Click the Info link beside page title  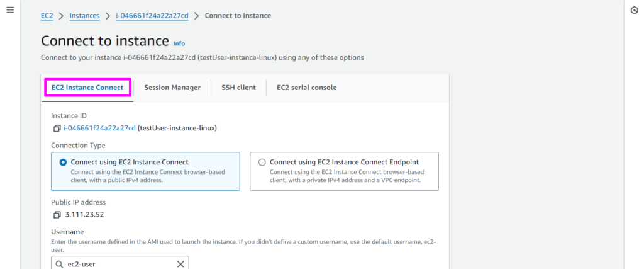click(179, 43)
